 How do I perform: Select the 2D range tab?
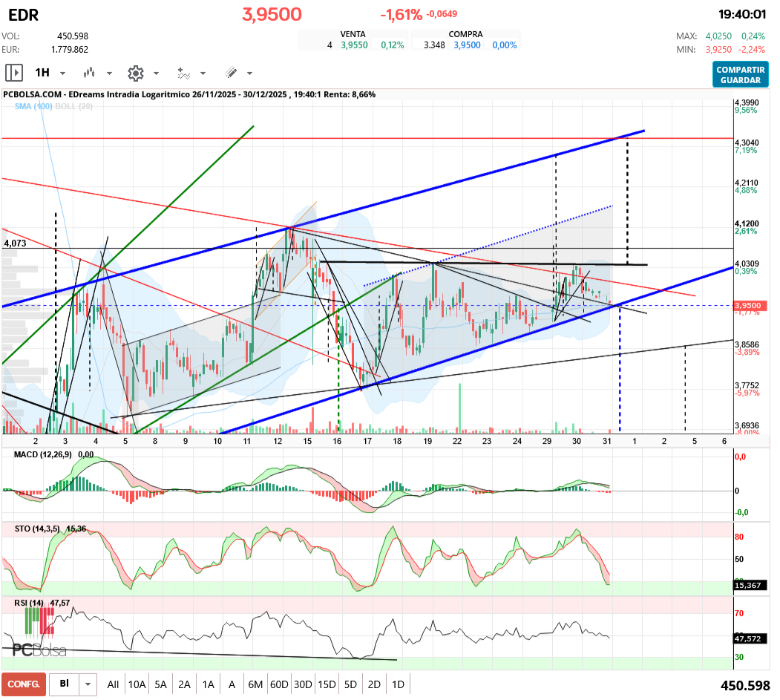click(374, 684)
